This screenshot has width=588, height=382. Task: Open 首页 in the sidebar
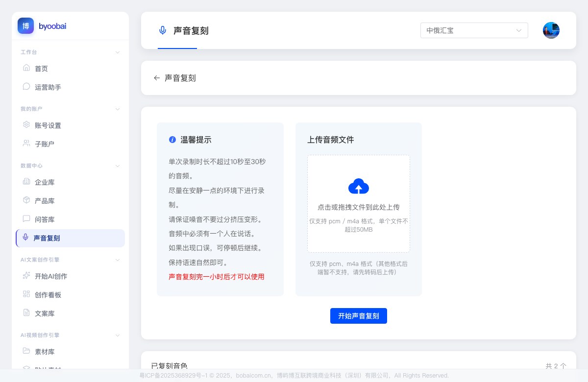(x=70, y=69)
